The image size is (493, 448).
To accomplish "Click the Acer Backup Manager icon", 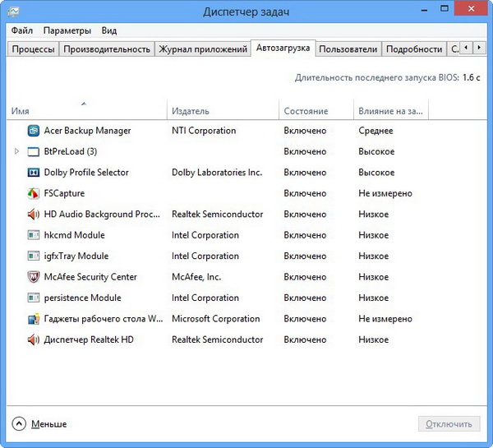I will click(34, 131).
